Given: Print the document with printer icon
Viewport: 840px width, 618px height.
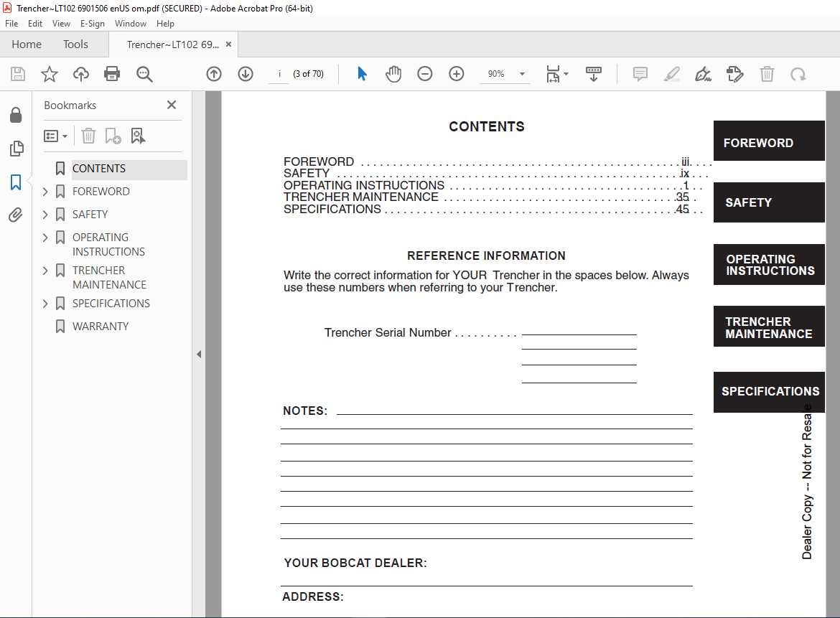Looking at the screenshot, I should [x=112, y=74].
